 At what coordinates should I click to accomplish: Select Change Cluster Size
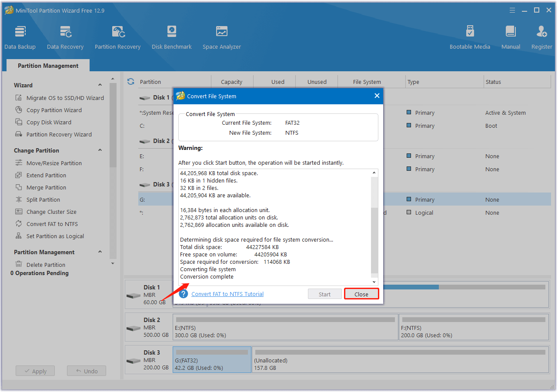click(46, 212)
